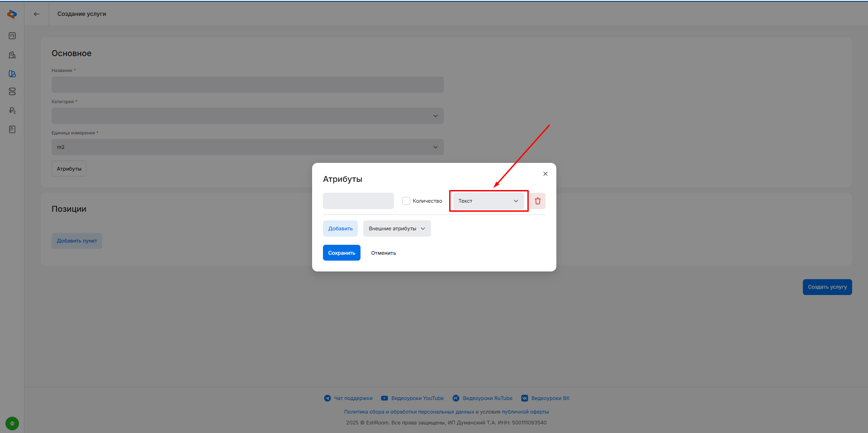Viewport: 868px width, 433px height.
Task: Click the attribute name input field
Action: (358, 201)
